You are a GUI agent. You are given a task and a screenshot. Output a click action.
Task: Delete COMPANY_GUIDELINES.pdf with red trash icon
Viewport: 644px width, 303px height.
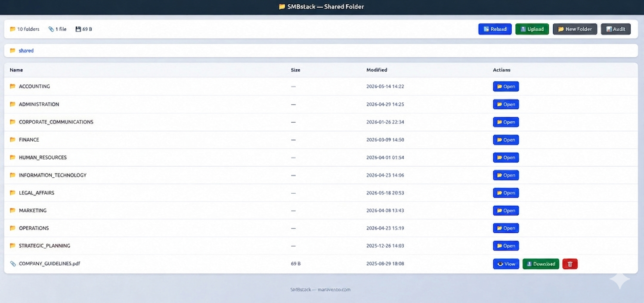(x=570, y=264)
